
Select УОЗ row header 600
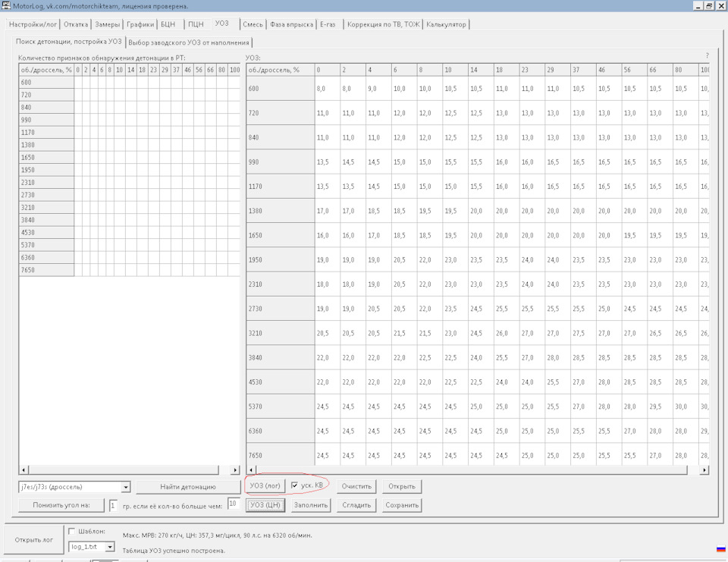click(x=281, y=88)
